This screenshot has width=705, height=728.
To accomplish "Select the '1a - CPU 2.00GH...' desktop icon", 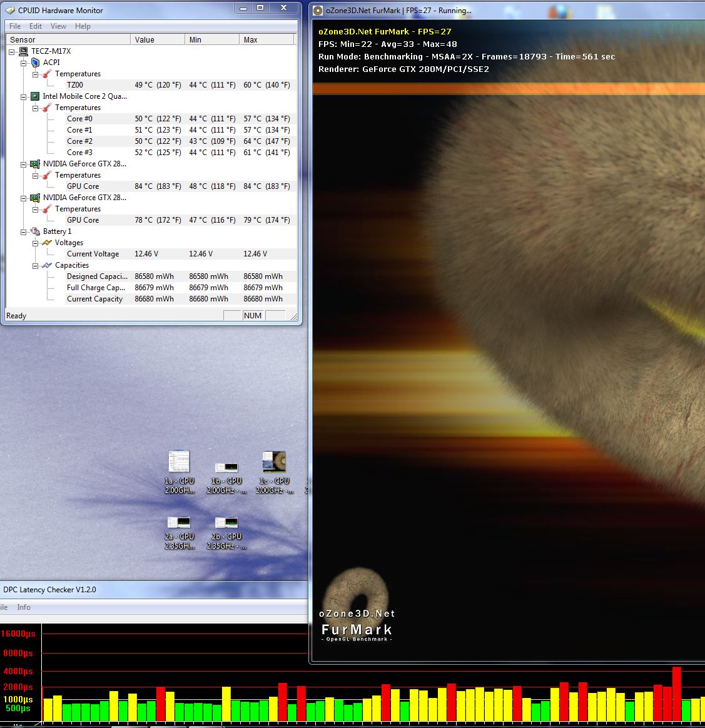I will pyautogui.click(x=180, y=472).
